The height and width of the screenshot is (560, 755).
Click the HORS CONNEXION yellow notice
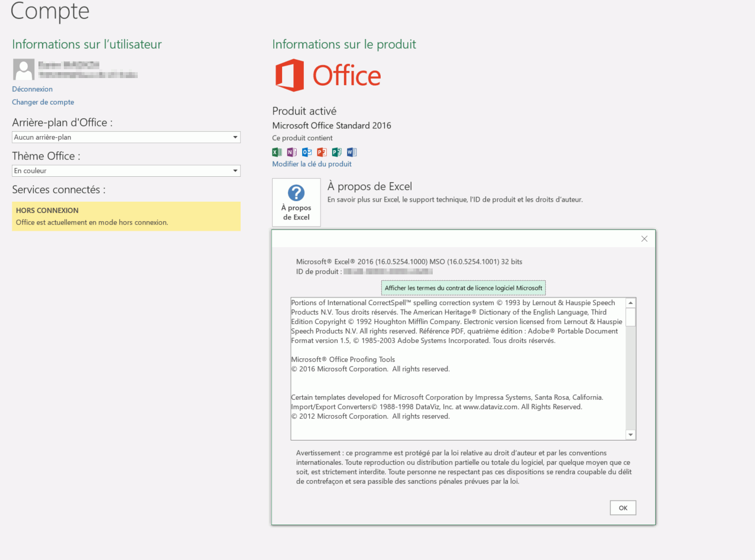click(x=126, y=216)
